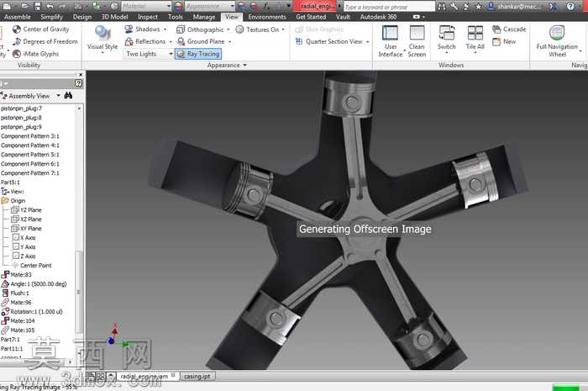This screenshot has height=391, width=588.
Task: Open the Inspect ribbon tab
Action: [148, 17]
